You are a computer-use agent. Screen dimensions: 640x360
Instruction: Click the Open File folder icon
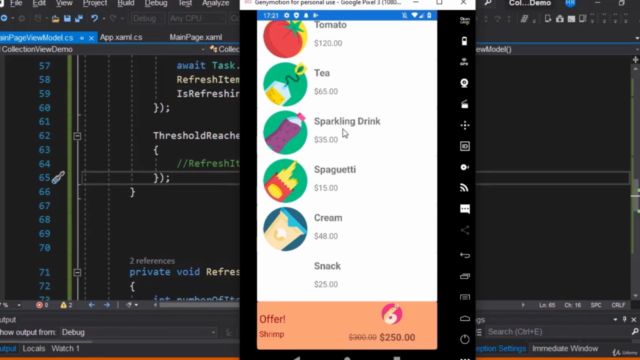[55, 19]
